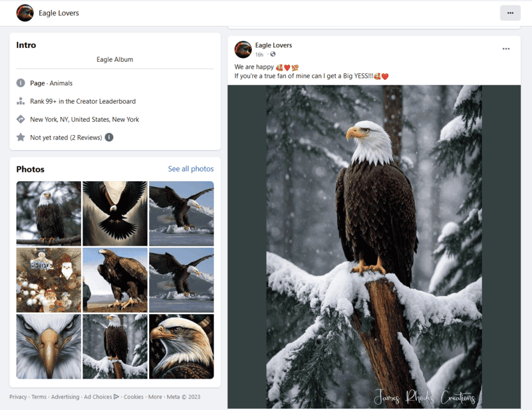Click the Creator Leaderboard rank icon
The height and width of the screenshot is (410, 532).
coord(21,101)
